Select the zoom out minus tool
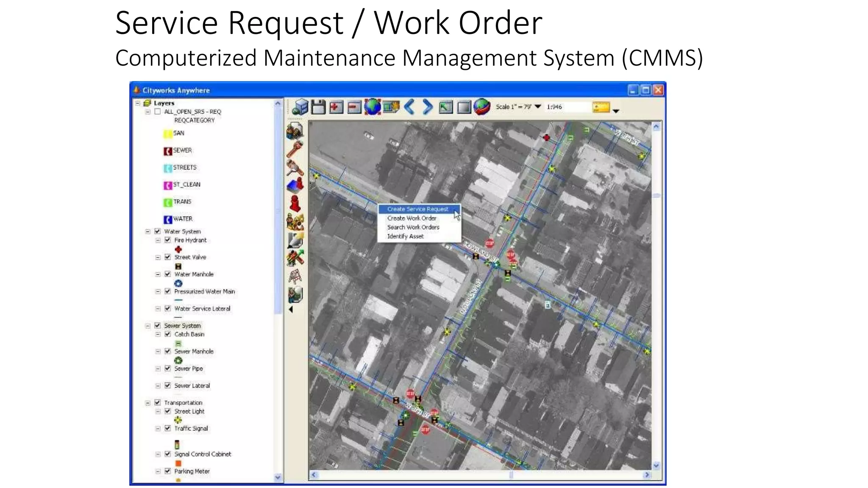The width and height of the screenshot is (868, 488). tap(354, 107)
